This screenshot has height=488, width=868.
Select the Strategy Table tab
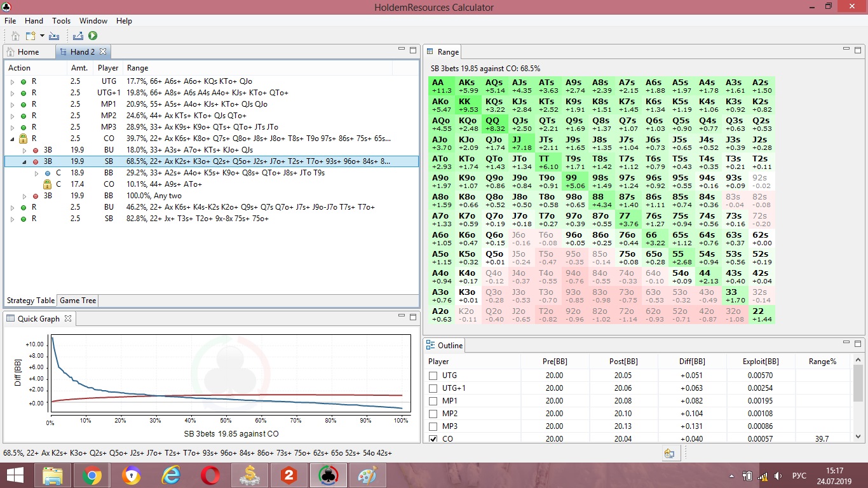click(31, 301)
